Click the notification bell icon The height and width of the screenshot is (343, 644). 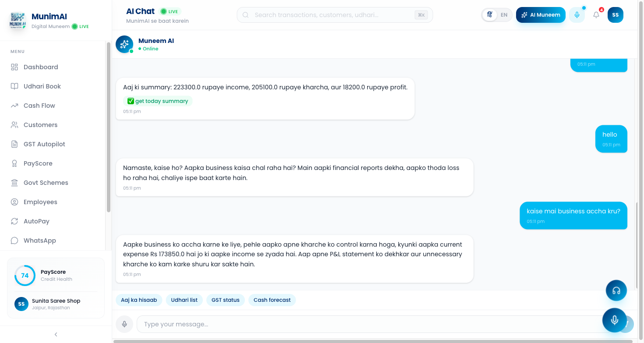pyautogui.click(x=596, y=15)
